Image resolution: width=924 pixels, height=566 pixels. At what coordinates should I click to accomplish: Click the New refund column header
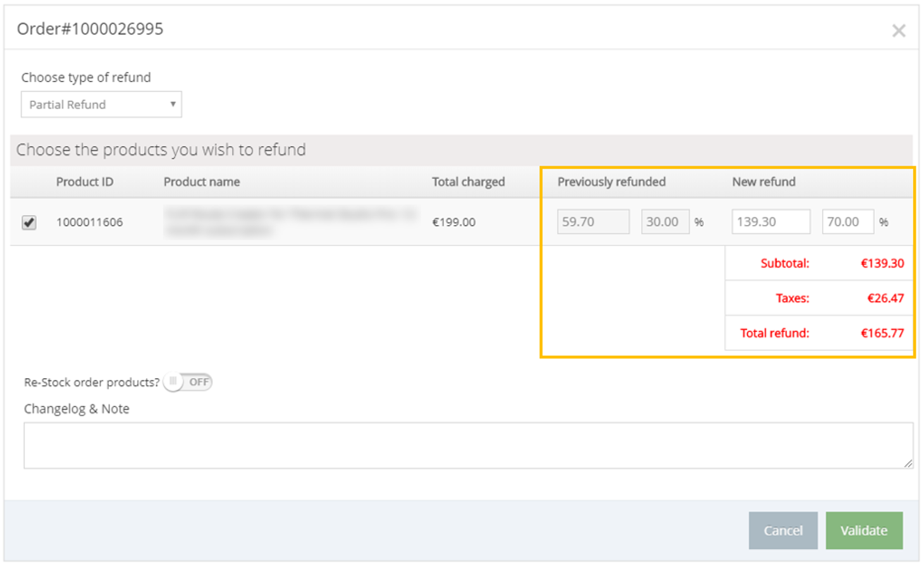pyautogui.click(x=763, y=182)
